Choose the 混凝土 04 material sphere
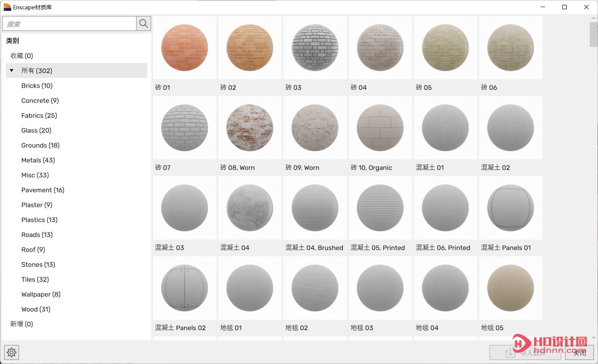This screenshot has width=598, height=364. (x=250, y=208)
